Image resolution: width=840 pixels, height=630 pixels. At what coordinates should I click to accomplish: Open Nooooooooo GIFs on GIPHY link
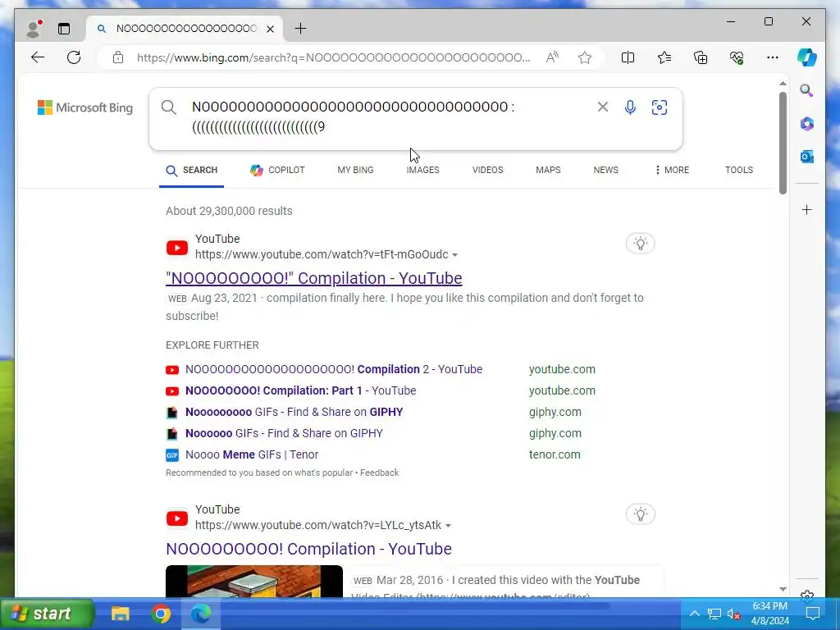294,412
